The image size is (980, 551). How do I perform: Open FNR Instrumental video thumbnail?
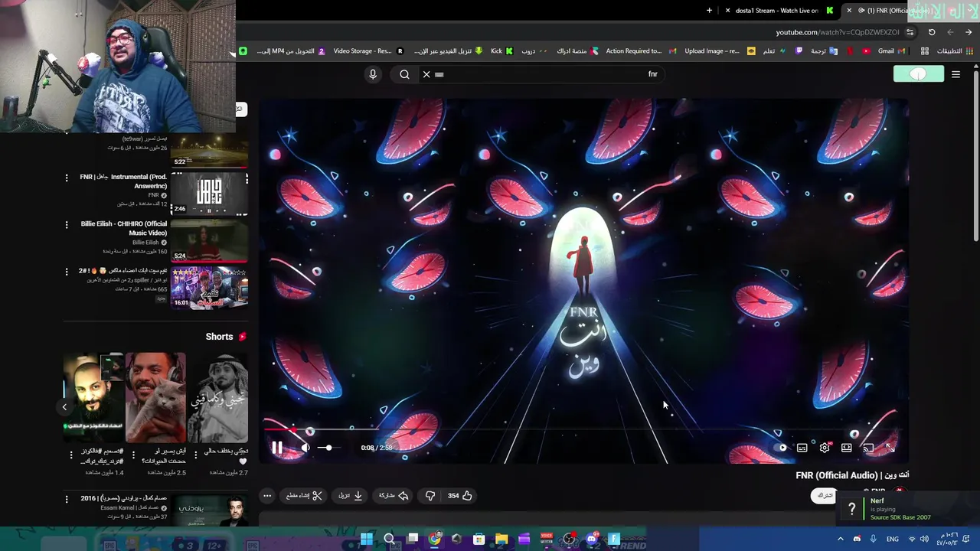209,194
